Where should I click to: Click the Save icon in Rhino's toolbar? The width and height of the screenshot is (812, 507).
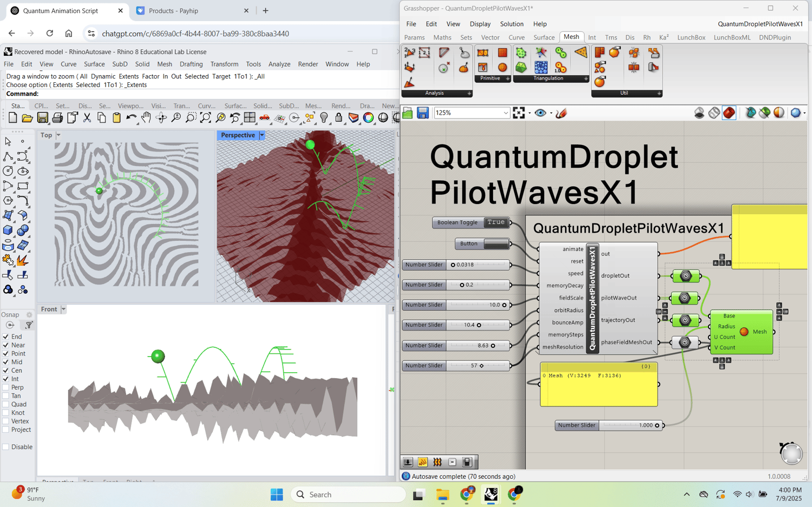(42, 118)
